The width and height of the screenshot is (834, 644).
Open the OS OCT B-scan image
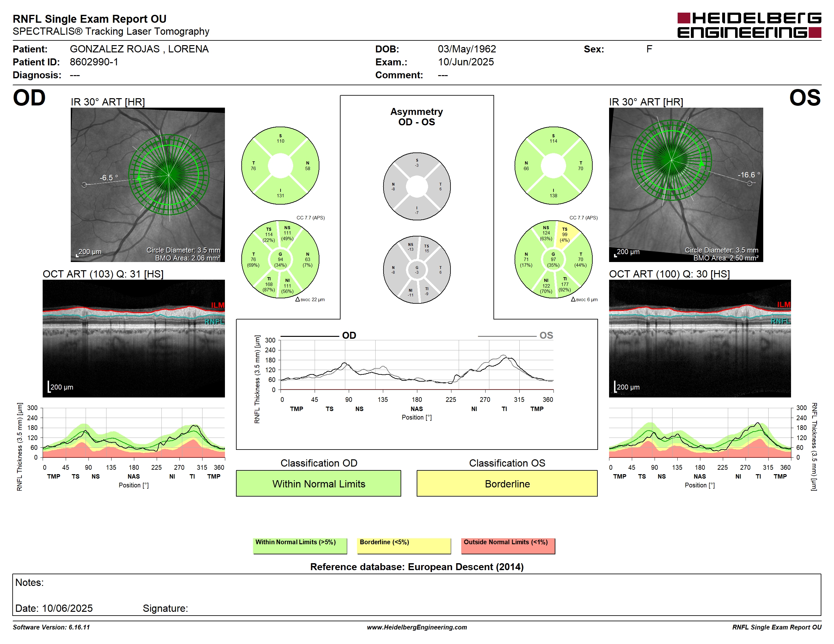point(700,338)
